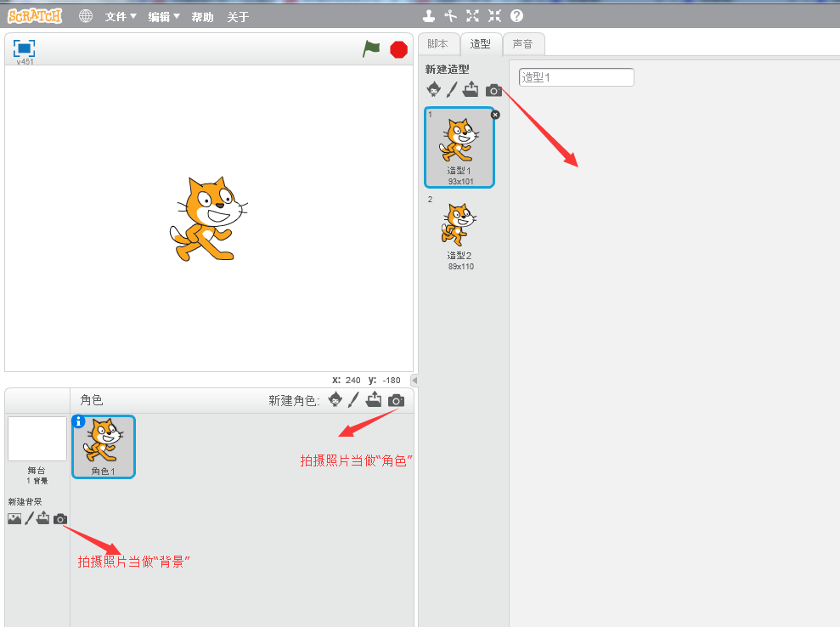Open the 关于 menu item
The width and height of the screenshot is (840, 627).
(x=238, y=17)
